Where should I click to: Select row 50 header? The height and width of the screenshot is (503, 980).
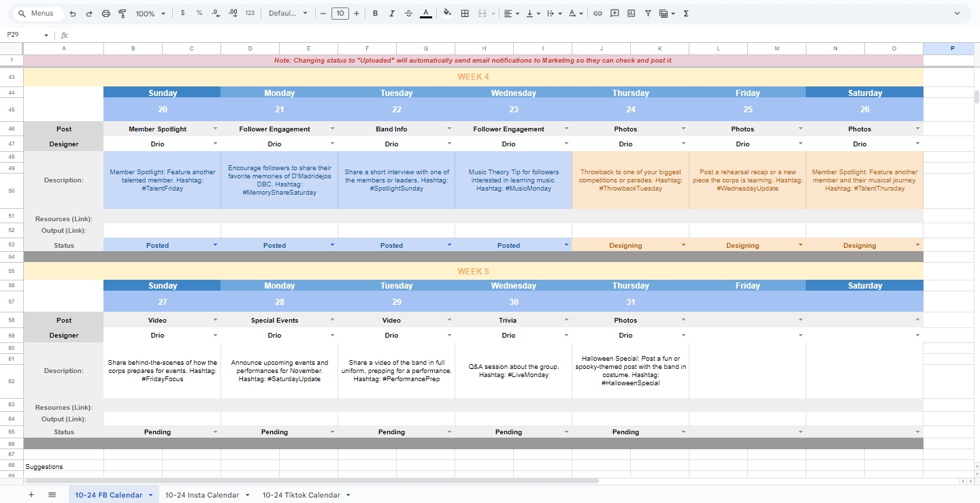pyautogui.click(x=12, y=191)
